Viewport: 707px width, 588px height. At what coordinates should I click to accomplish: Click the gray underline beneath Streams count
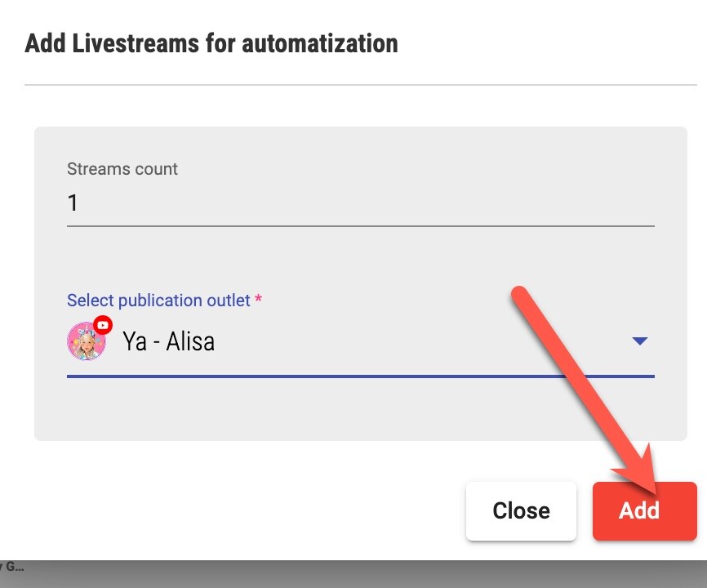click(x=359, y=225)
